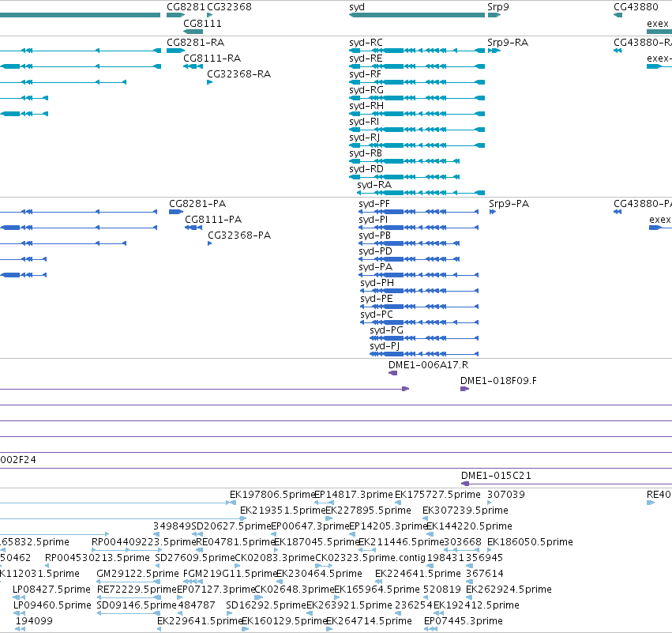Select transcript syd-RH
The image size is (672, 633).
point(417,114)
